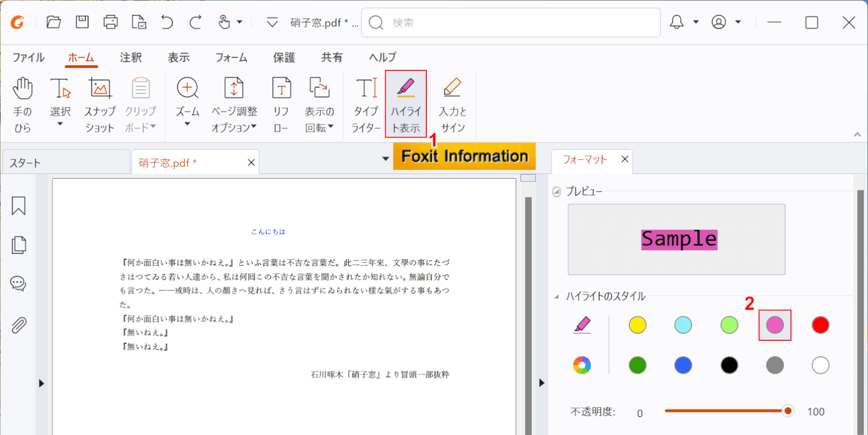
Task: Open ページ調整オプション
Action: coord(234,105)
